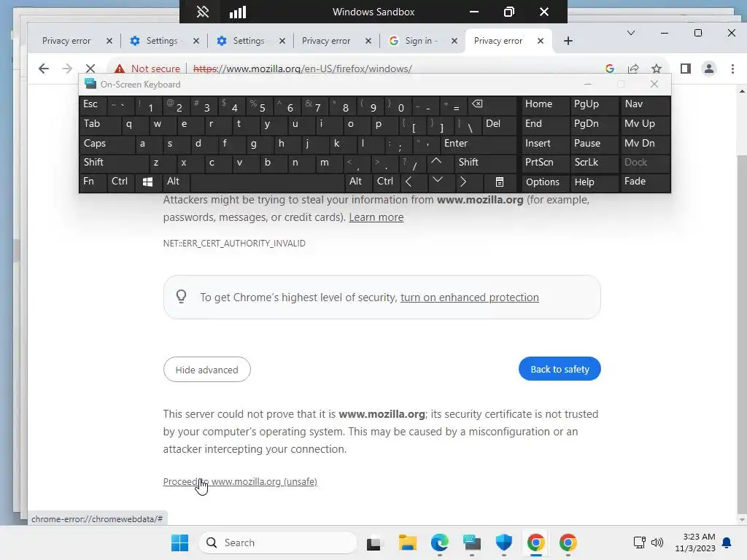Click the on-screen down arrow key
The image size is (747, 560).
438,182
